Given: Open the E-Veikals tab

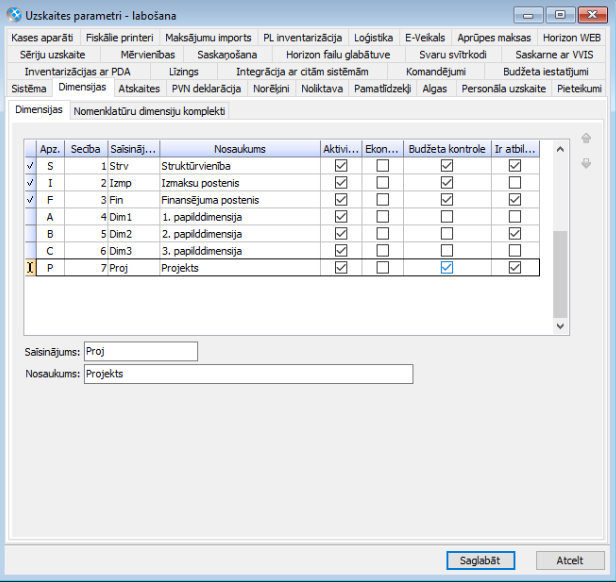Looking at the screenshot, I should [425, 38].
